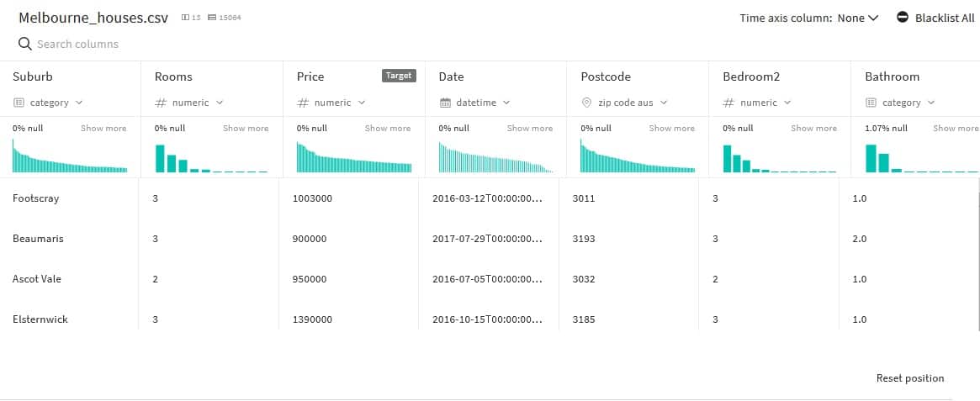
Task: Click the Suburb category type icon
Action: pyautogui.click(x=19, y=103)
